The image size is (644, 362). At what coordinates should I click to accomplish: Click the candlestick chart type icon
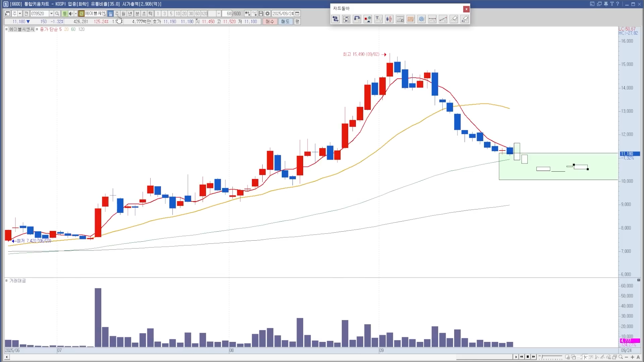point(389,19)
